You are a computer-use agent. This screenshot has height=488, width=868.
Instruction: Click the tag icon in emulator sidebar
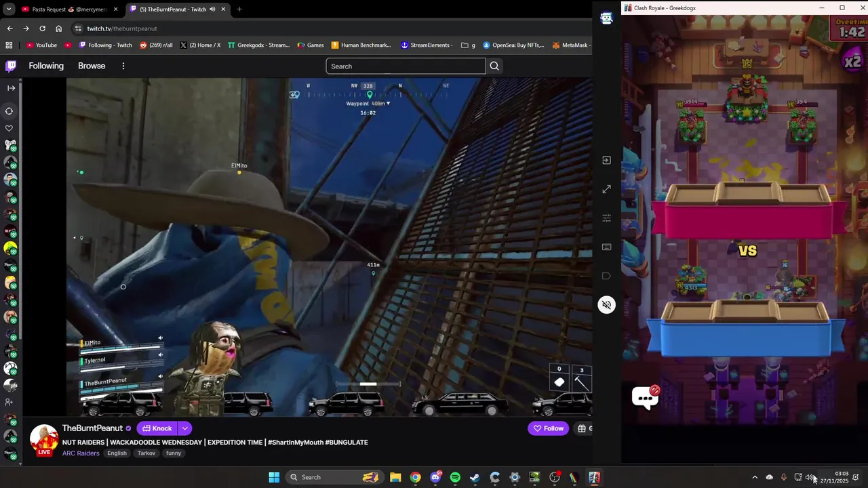click(606, 276)
